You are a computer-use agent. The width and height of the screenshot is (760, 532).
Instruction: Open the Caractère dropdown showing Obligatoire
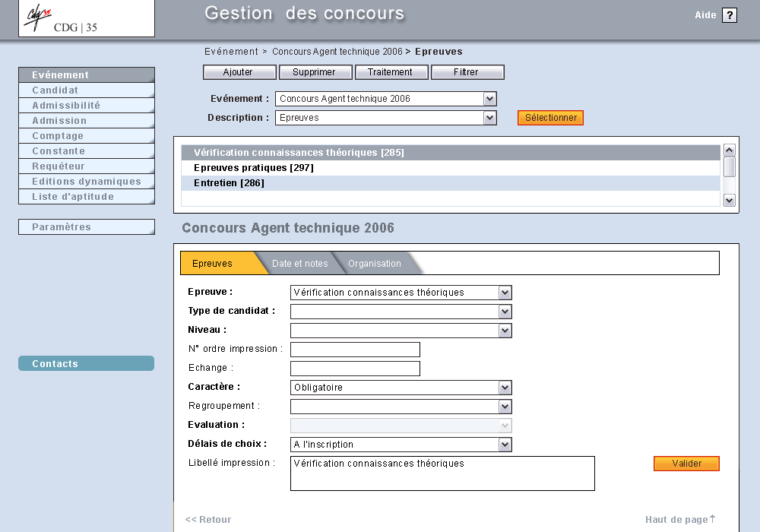coord(401,388)
